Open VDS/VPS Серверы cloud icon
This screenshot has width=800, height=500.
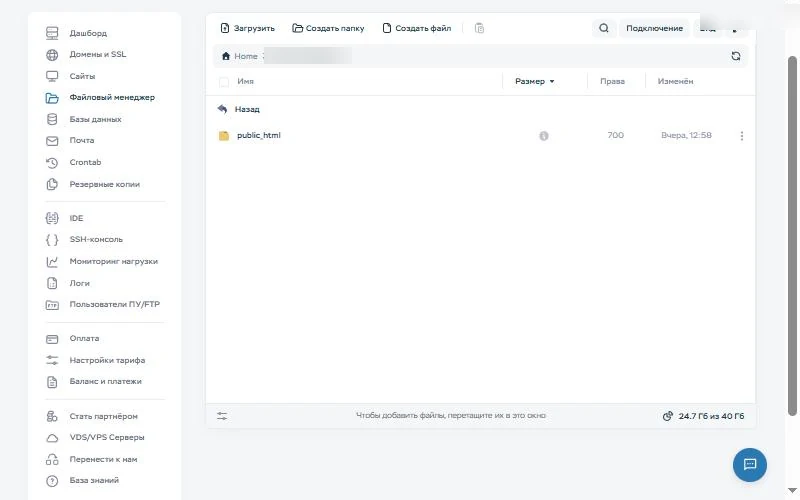point(52,438)
